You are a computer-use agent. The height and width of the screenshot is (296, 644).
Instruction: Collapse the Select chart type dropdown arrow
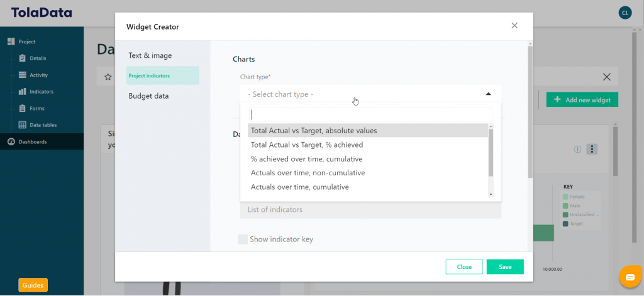[x=488, y=94]
